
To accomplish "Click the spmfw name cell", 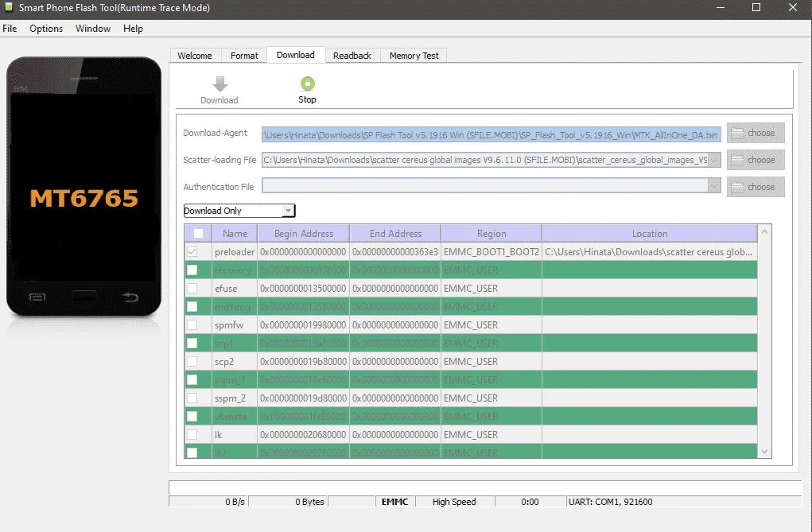I will pyautogui.click(x=235, y=324).
